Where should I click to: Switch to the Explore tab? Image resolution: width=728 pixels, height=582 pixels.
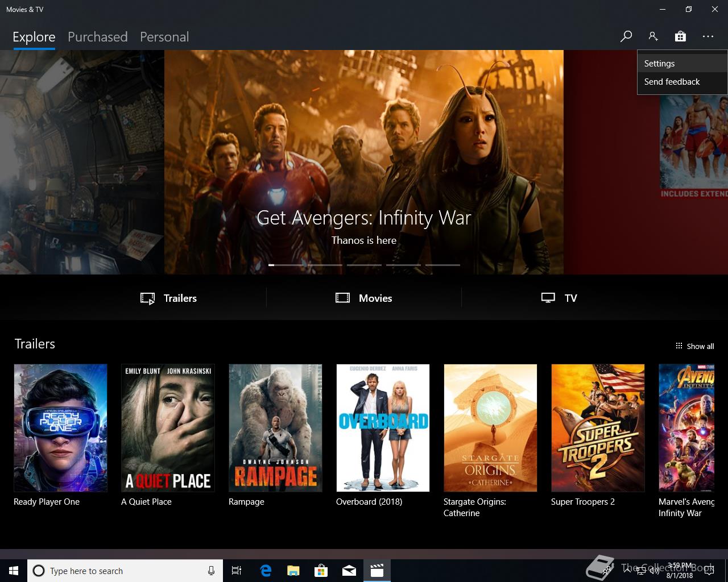pyautogui.click(x=34, y=37)
